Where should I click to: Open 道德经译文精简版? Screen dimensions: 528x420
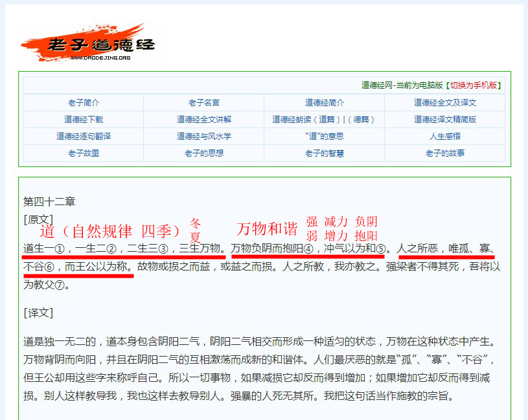(x=445, y=119)
